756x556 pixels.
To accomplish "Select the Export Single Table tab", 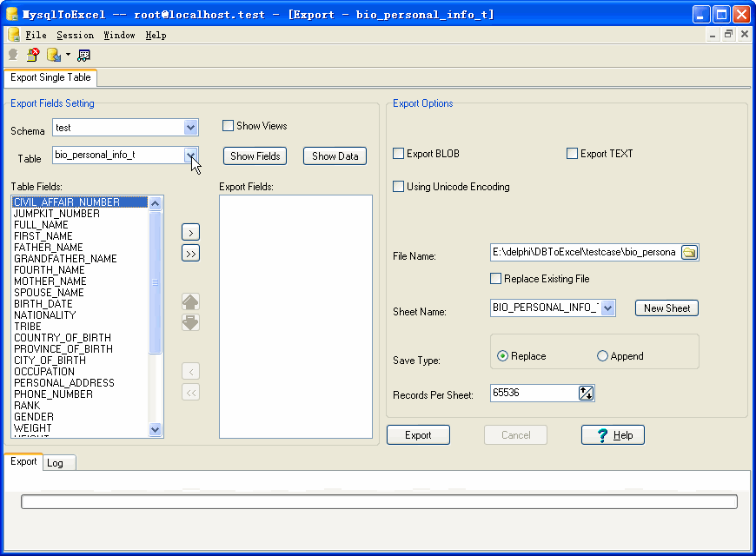I will pos(50,77).
